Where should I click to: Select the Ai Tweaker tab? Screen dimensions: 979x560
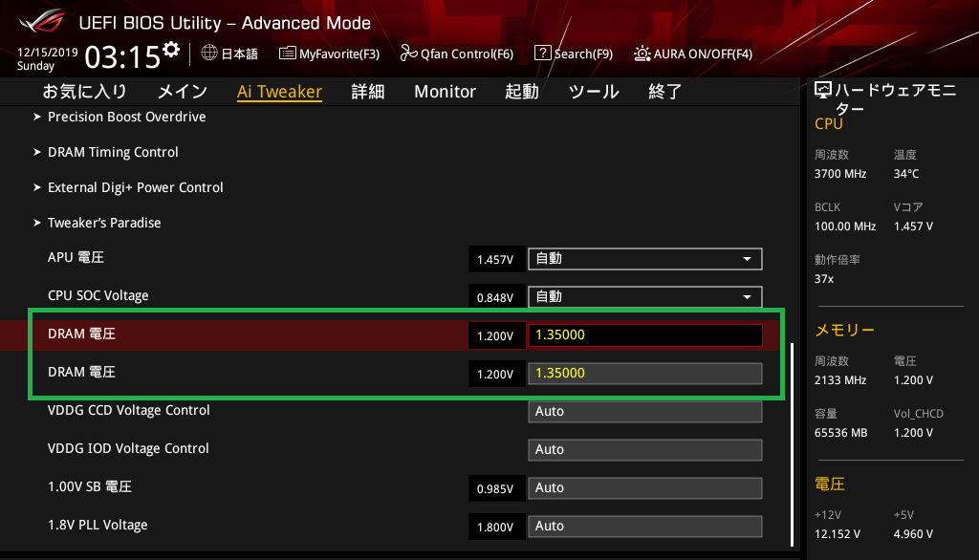point(279,92)
